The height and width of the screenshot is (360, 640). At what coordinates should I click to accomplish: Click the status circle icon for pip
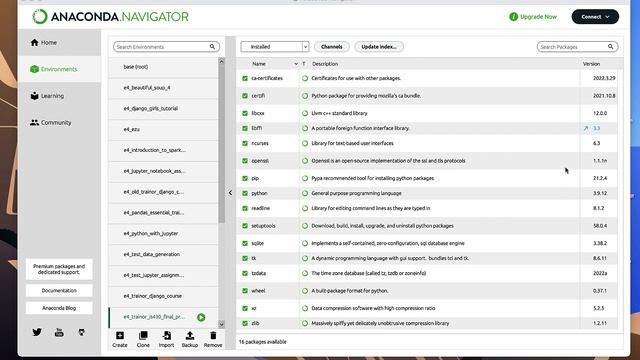click(305, 178)
